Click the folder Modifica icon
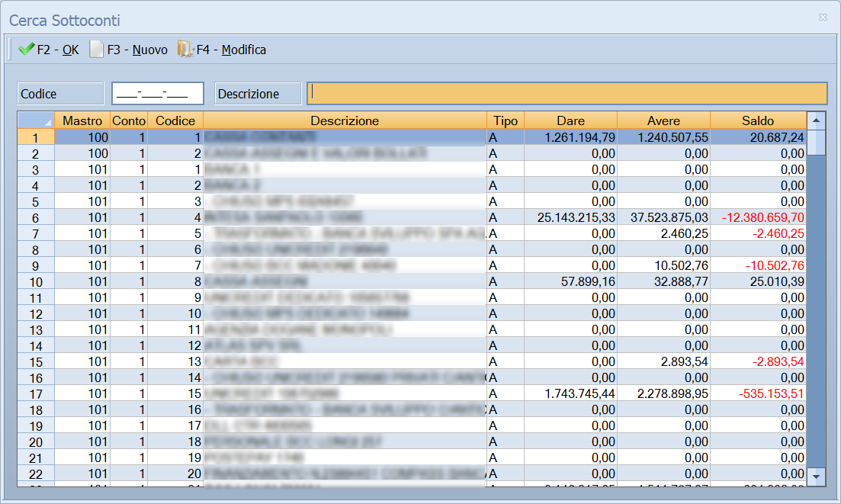 pyautogui.click(x=185, y=50)
